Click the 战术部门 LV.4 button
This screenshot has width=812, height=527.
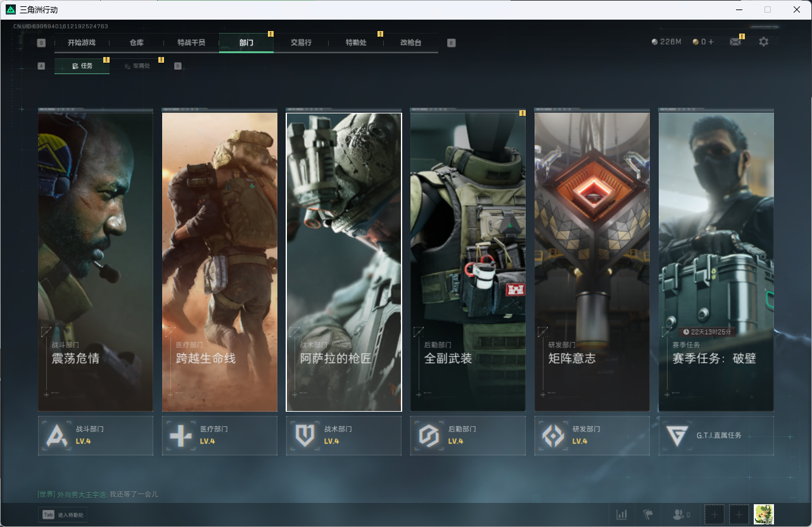coord(344,435)
